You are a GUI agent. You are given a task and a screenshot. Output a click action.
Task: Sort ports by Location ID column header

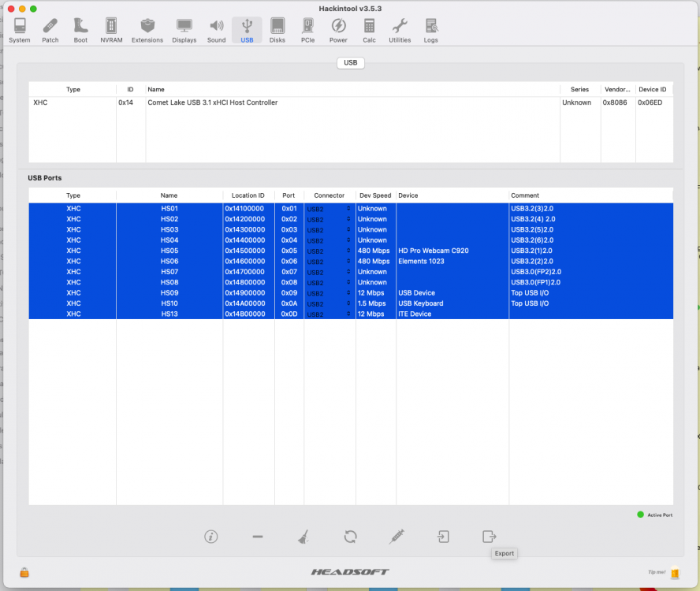tap(248, 195)
